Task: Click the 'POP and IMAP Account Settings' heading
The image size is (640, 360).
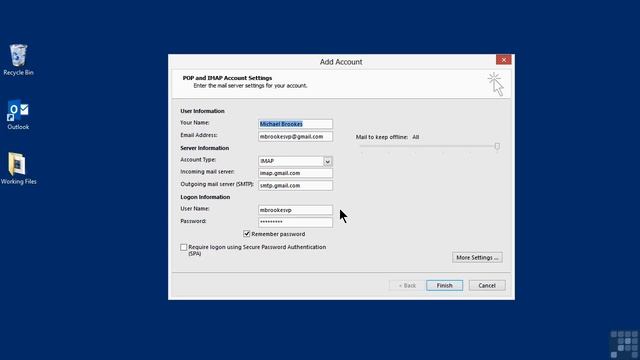Action: pos(227,78)
